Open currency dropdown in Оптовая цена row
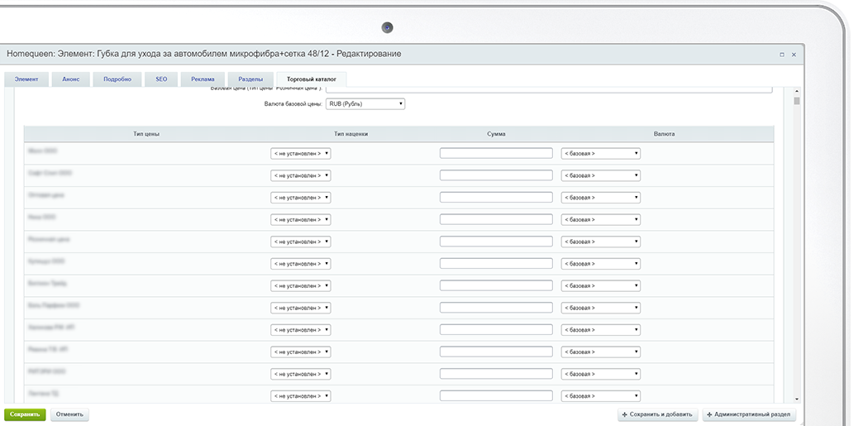 pos(601,197)
